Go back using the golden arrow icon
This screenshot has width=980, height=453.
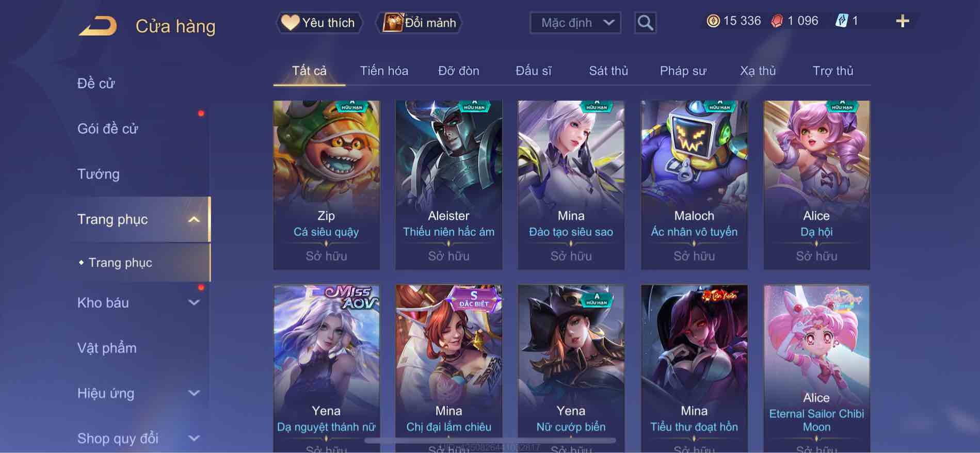coord(98,26)
